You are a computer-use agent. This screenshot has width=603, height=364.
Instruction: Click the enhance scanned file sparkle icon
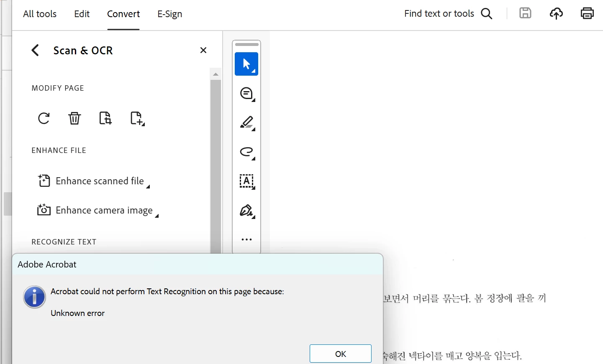(44, 181)
